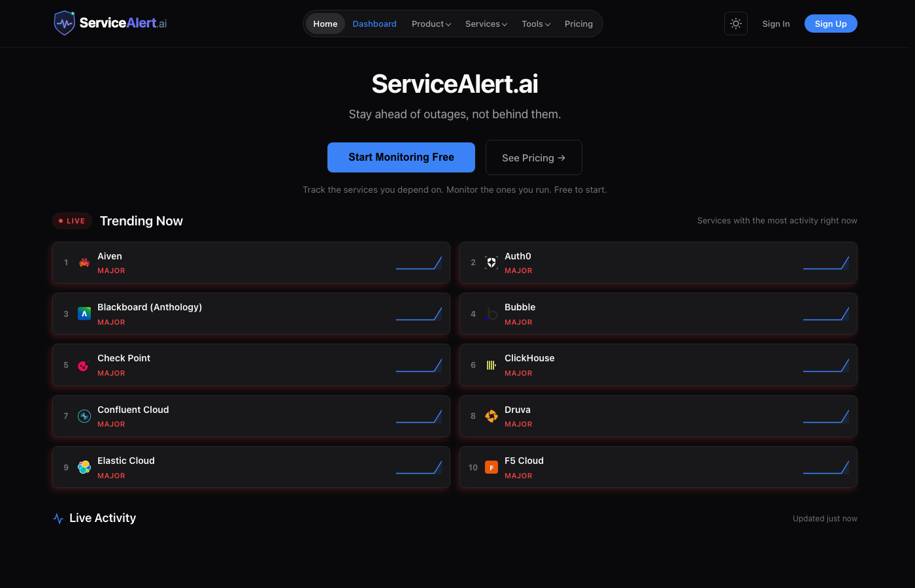The width and height of the screenshot is (915, 588).
Task: Click the Blackboard (Anthology) icon
Action: coord(84,314)
